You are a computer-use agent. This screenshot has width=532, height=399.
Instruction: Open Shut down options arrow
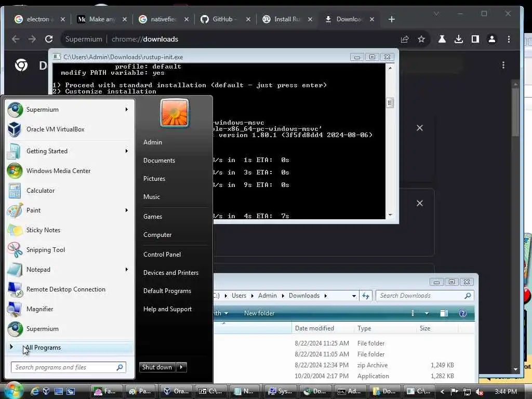tap(181, 367)
